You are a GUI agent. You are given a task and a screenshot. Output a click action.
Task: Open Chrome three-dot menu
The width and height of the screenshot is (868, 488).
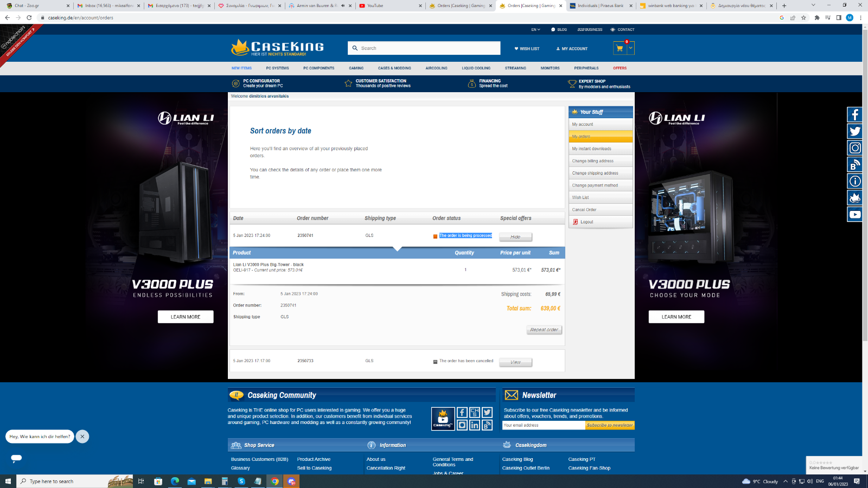(x=860, y=17)
